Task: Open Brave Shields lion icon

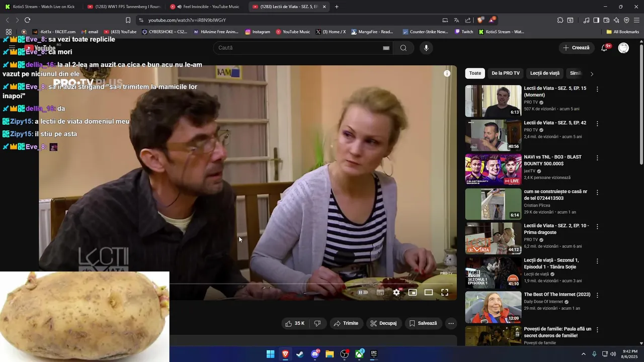Action: point(480,20)
